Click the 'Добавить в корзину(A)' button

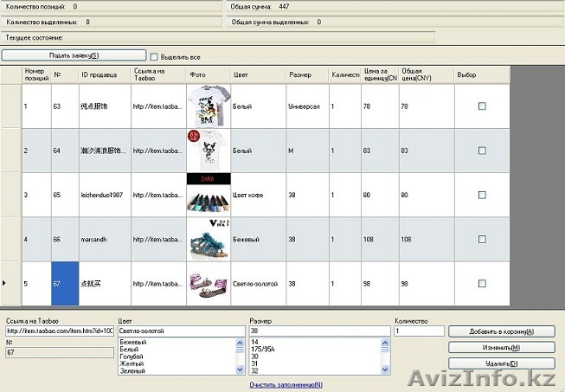click(501, 331)
